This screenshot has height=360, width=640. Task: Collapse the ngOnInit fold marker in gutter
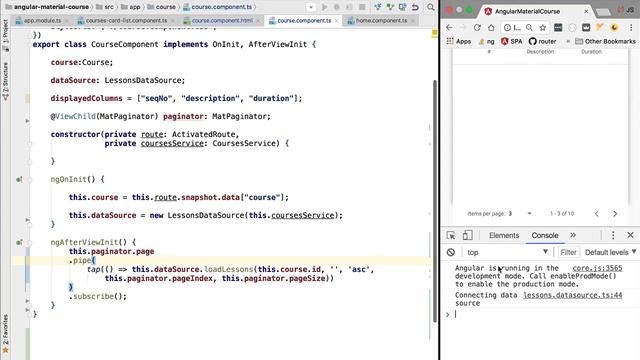[x=29, y=180]
